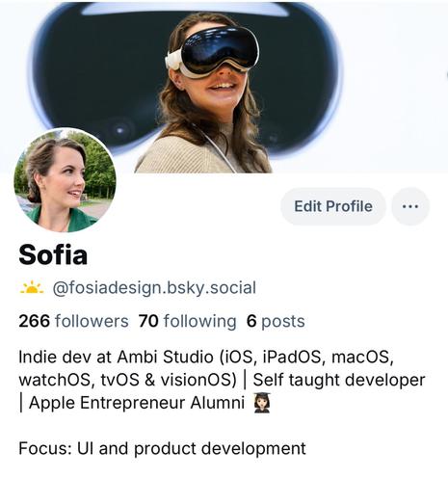View the banner photo with VR headset
Screen dimensions: 448x478
pyautogui.click(x=224, y=87)
